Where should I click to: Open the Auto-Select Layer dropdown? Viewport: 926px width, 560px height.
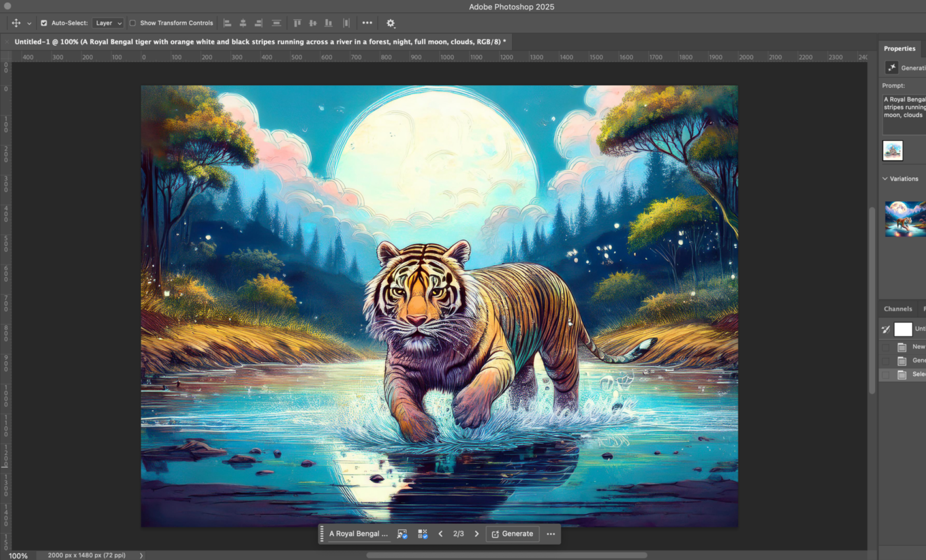tap(108, 23)
